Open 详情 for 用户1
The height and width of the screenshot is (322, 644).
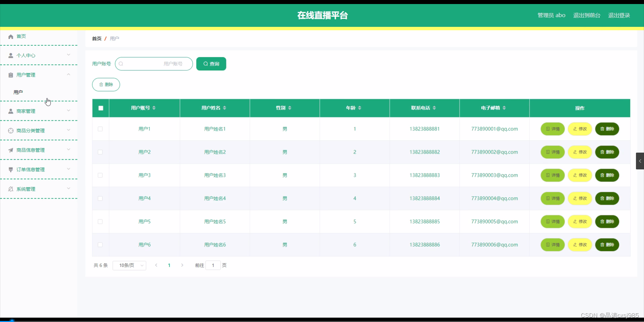pyautogui.click(x=552, y=129)
